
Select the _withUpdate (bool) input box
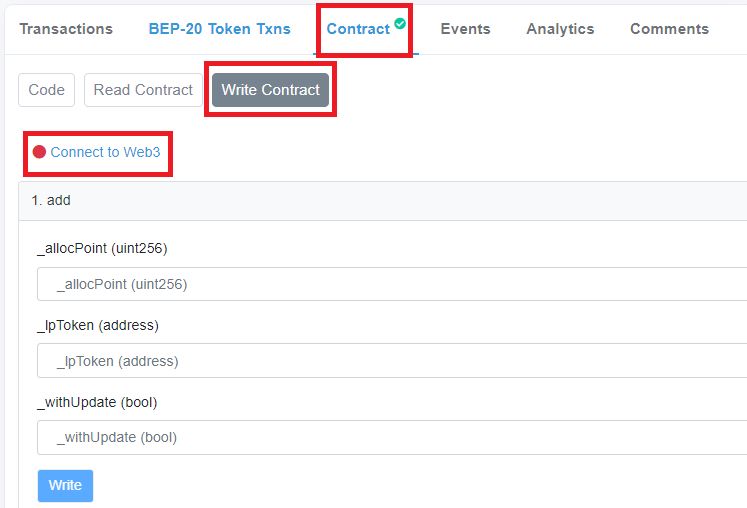tap(392, 437)
